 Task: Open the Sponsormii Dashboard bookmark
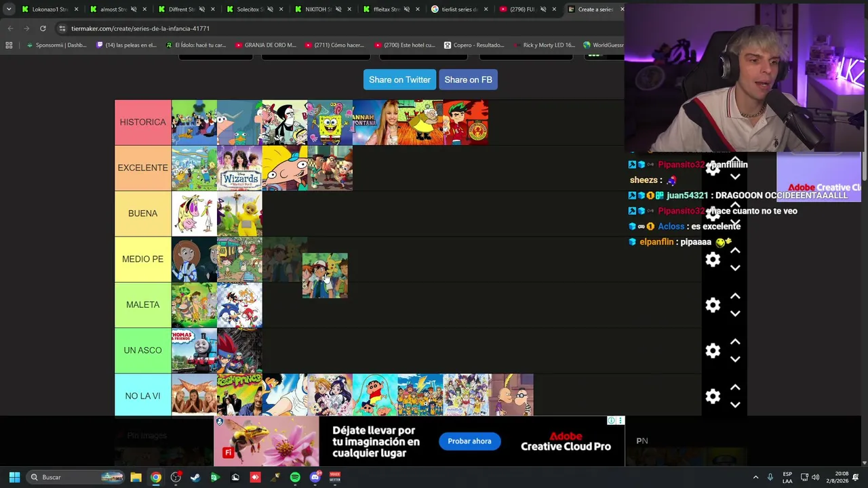click(57, 45)
